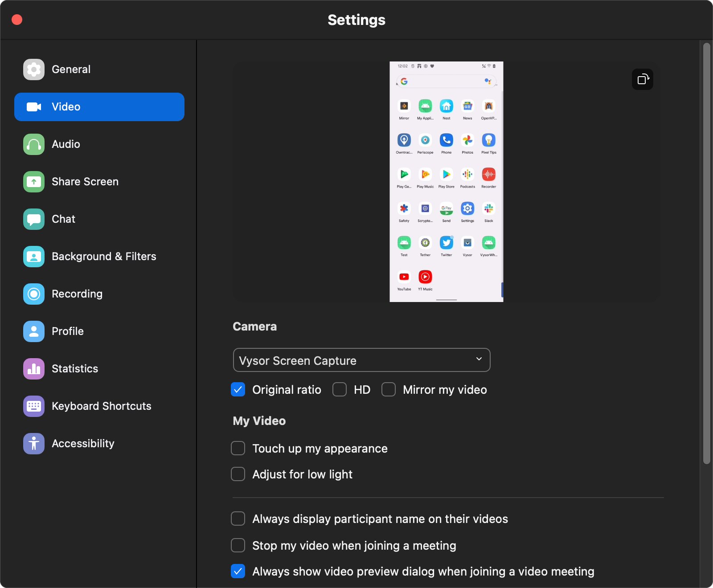Click Podcasts icon in phone preview
Viewport: 713px width, 588px height.
pyautogui.click(x=467, y=174)
